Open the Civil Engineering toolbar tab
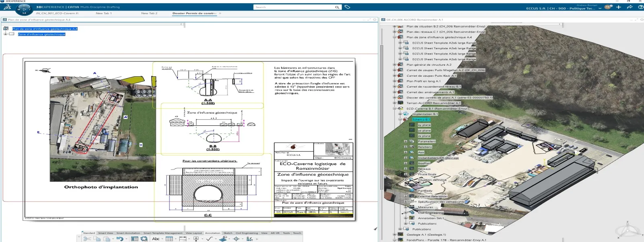Image resolution: width=644 pixels, height=242 pixels. pos(247,233)
